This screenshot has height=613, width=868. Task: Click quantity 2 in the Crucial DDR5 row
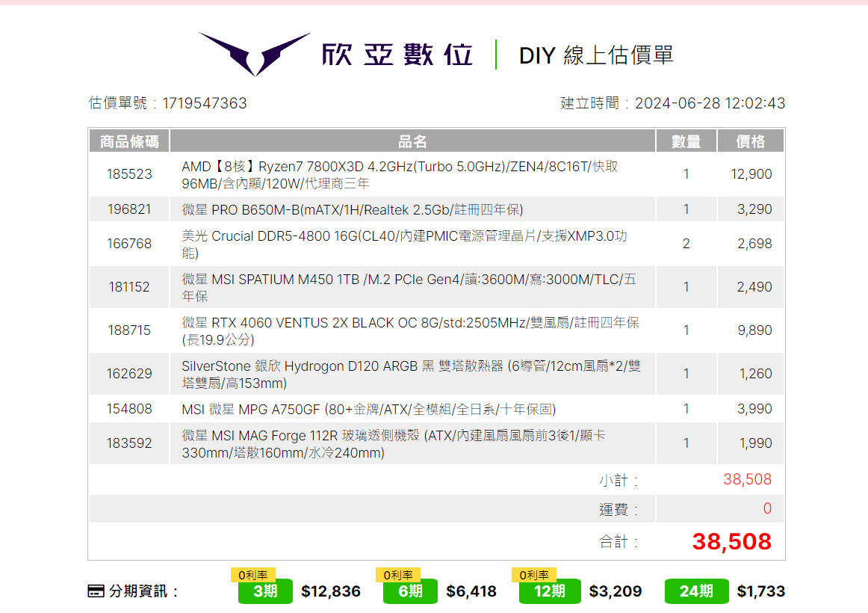click(x=686, y=244)
